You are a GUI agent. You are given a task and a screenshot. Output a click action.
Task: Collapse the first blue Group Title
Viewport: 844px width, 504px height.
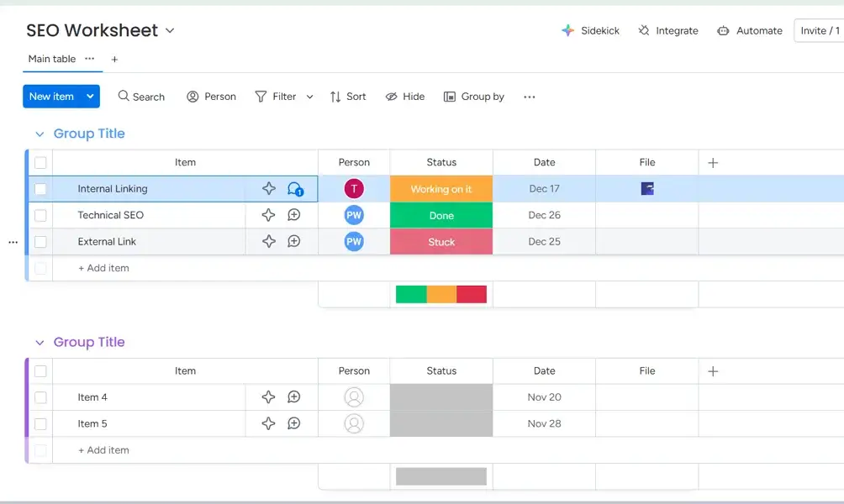coord(39,134)
